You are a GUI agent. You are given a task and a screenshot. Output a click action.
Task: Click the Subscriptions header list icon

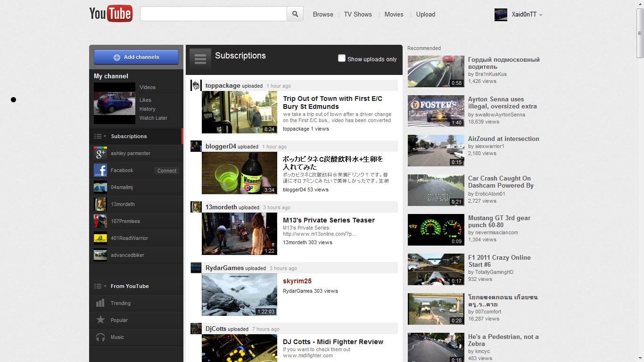pyautogui.click(x=200, y=59)
